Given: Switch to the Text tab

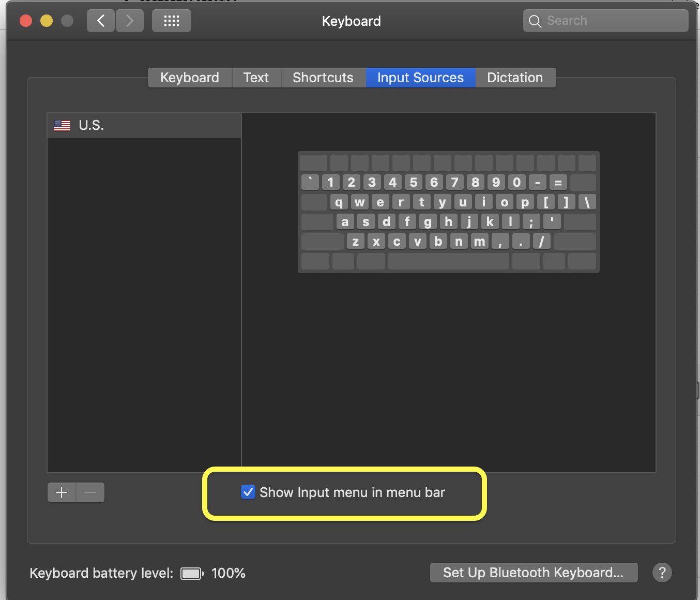Looking at the screenshot, I should tap(256, 77).
